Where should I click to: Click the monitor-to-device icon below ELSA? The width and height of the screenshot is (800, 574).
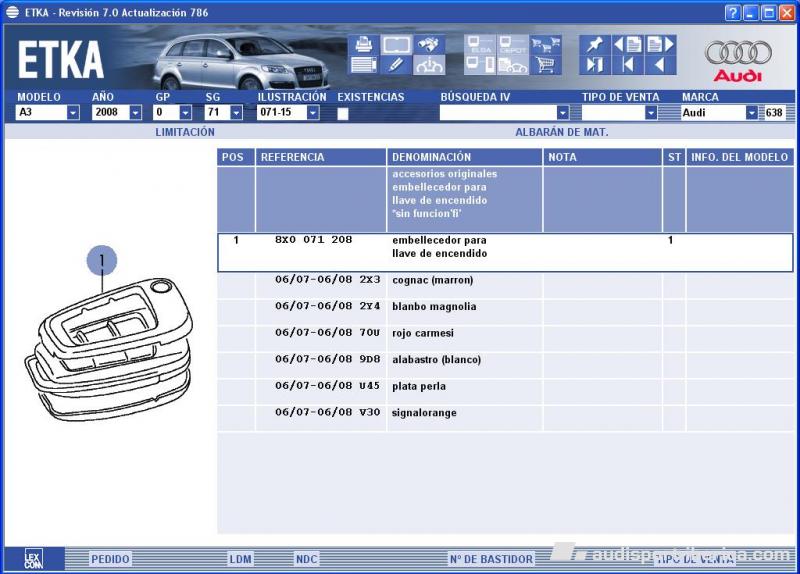tap(480, 65)
